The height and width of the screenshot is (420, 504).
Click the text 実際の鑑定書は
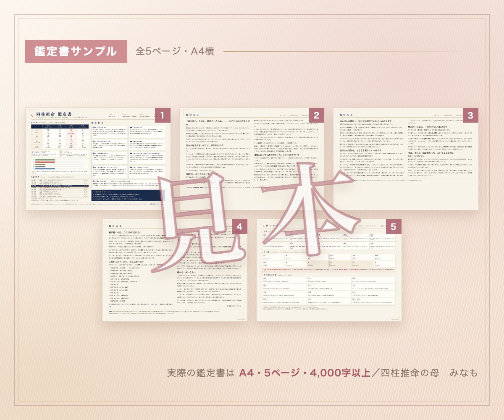coord(201,373)
